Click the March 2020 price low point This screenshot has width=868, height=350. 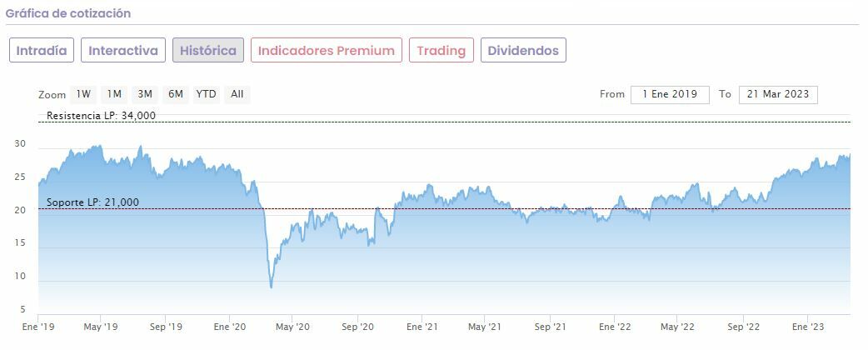(x=272, y=287)
